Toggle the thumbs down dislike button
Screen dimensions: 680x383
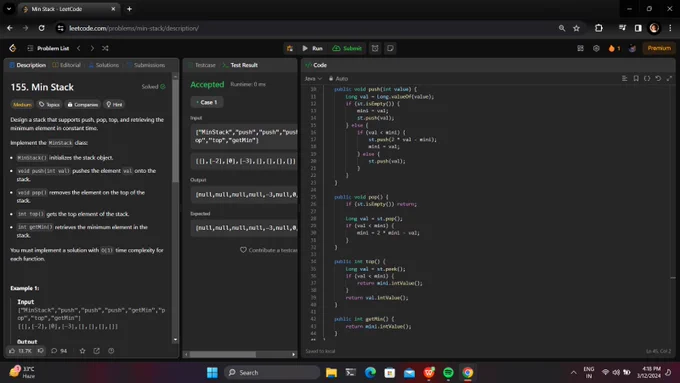[x=41, y=350]
